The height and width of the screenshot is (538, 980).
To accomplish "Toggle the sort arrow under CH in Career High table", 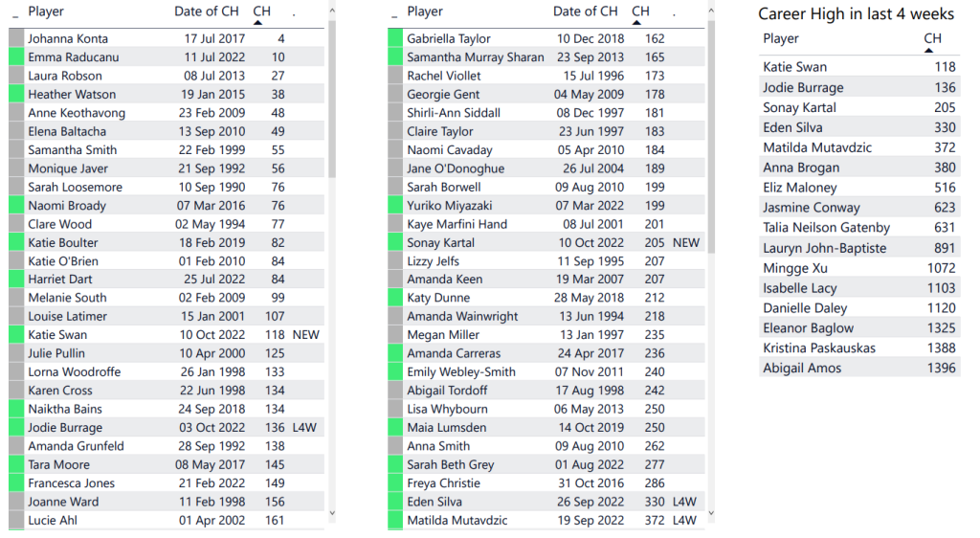I will point(932,49).
